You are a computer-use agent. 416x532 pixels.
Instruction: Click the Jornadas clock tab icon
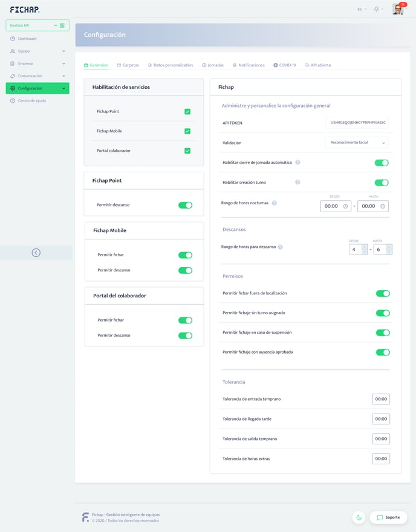click(x=204, y=65)
